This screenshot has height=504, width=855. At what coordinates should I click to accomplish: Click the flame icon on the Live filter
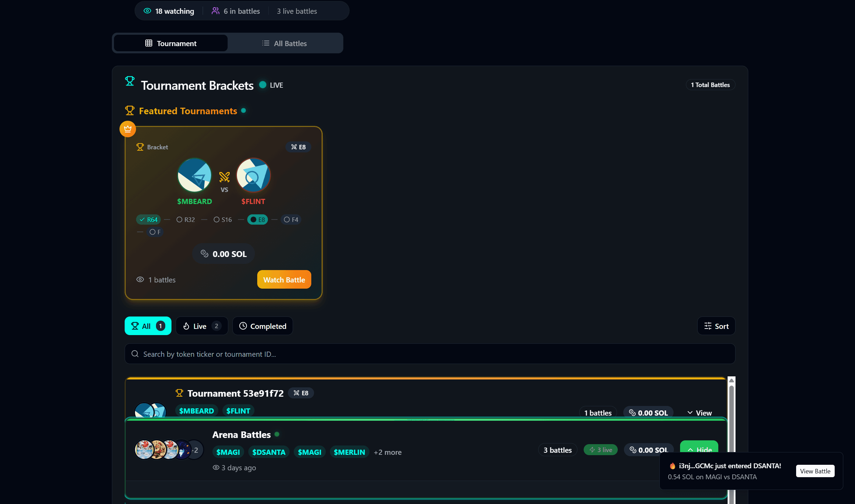pyautogui.click(x=186, y=326)
